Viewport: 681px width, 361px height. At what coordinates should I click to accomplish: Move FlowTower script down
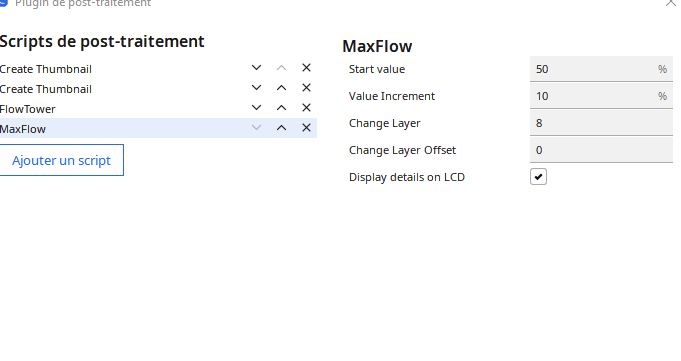coord(256,108)
